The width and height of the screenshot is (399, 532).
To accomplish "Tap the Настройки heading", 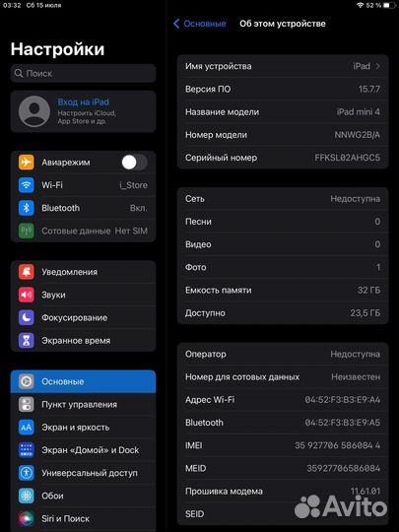I will pos(57,49).
